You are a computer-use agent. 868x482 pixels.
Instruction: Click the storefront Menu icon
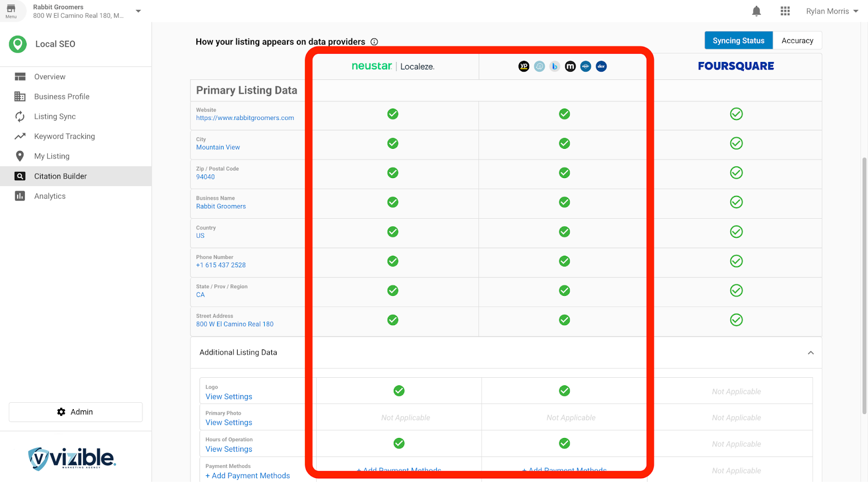pyautogui.click(x=11, y=10)
